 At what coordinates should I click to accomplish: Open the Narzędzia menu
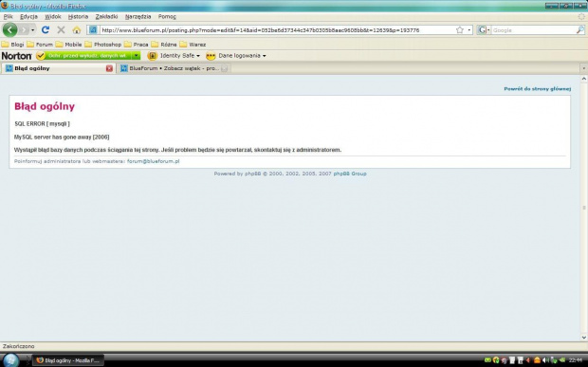click(138, 16)
